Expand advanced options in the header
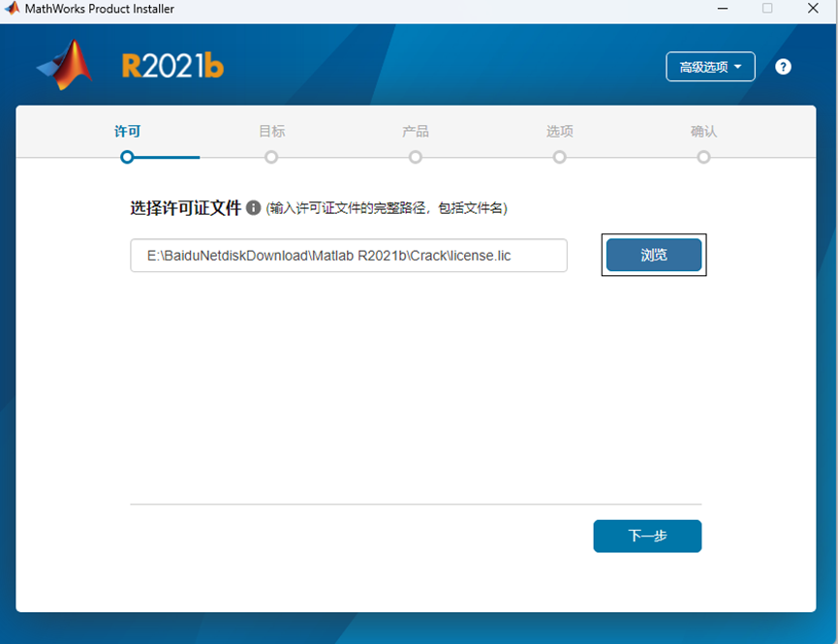The height and width of the screenshot is (644, 838). tap(710, 67)
